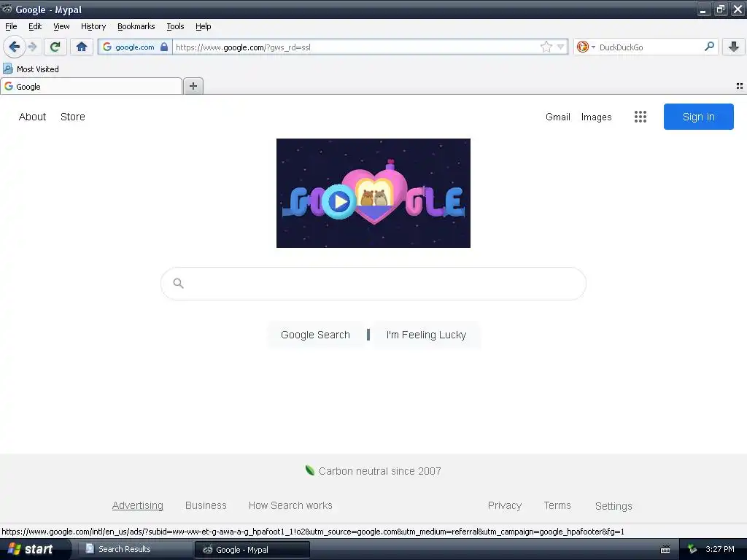Open the Advertising footer link
747x560 pixels.
tap(138, 505)
